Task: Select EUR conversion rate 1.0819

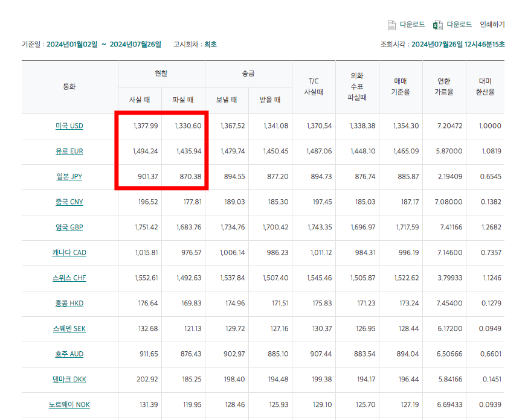Action: point(492,151)
